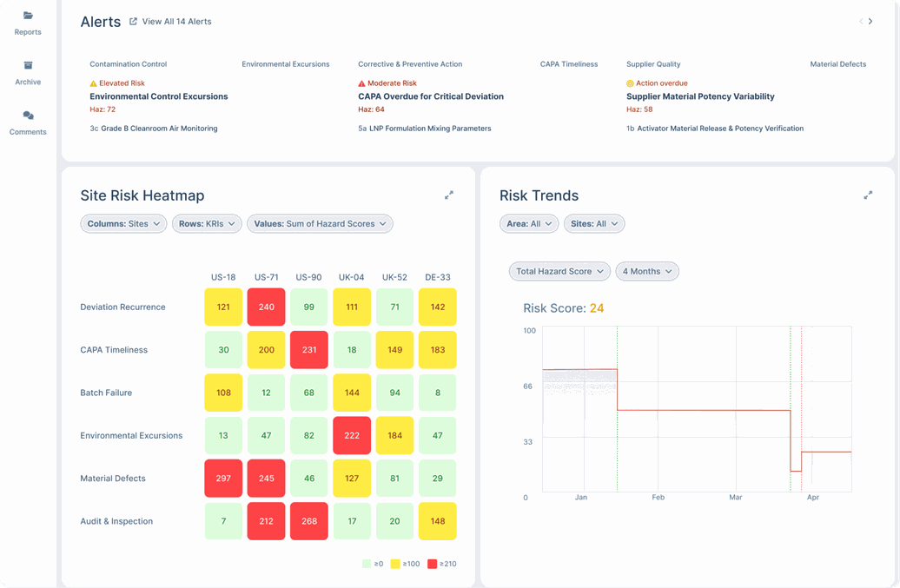Viewport: 900px width, 588px height.
Task: Click the Haz: 58 value
Action: [x=639, y=109]
